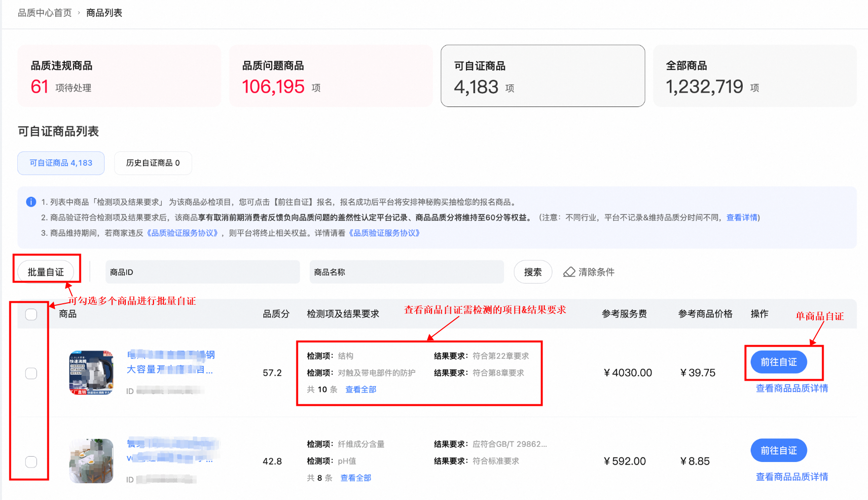
Task: Click the 57.2 quality score
Action: click(x=272, y=373)
